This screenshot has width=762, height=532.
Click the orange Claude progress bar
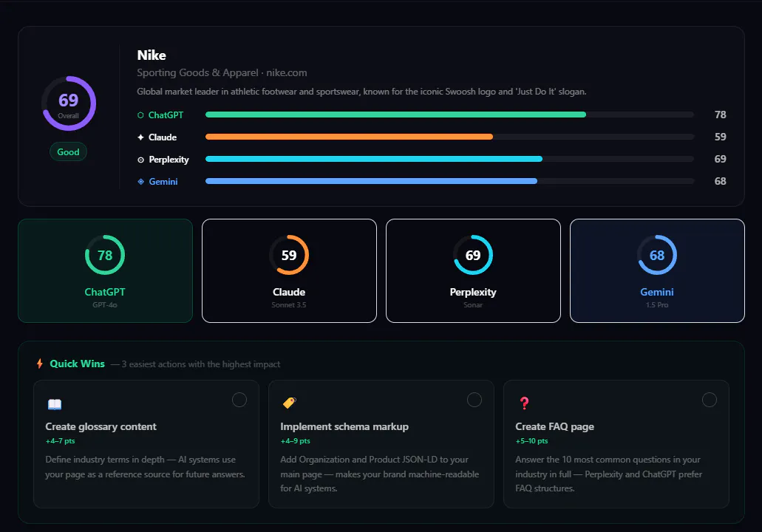[x=349, y=137]
